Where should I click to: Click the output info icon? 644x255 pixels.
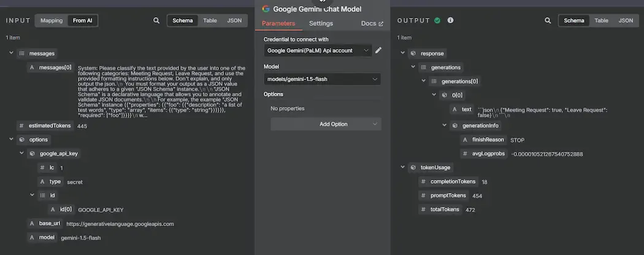(451, 20)
